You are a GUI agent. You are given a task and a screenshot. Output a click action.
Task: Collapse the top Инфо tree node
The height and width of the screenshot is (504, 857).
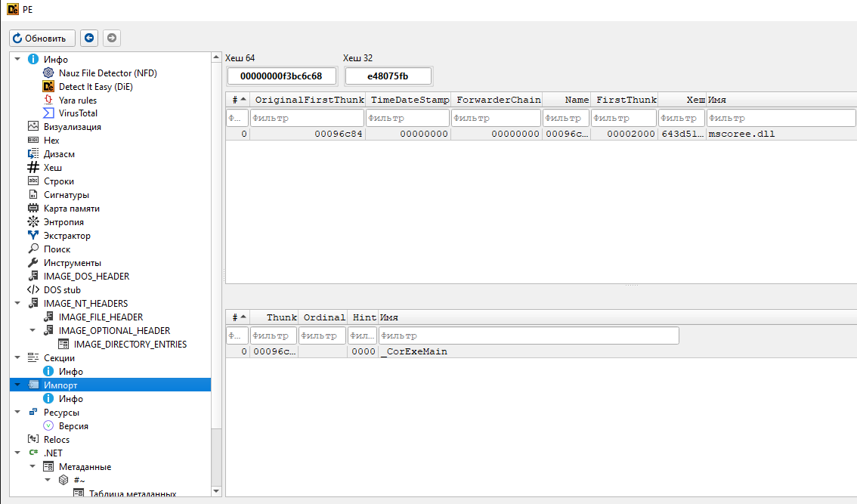pyautogui.click(x=17, y=59)
